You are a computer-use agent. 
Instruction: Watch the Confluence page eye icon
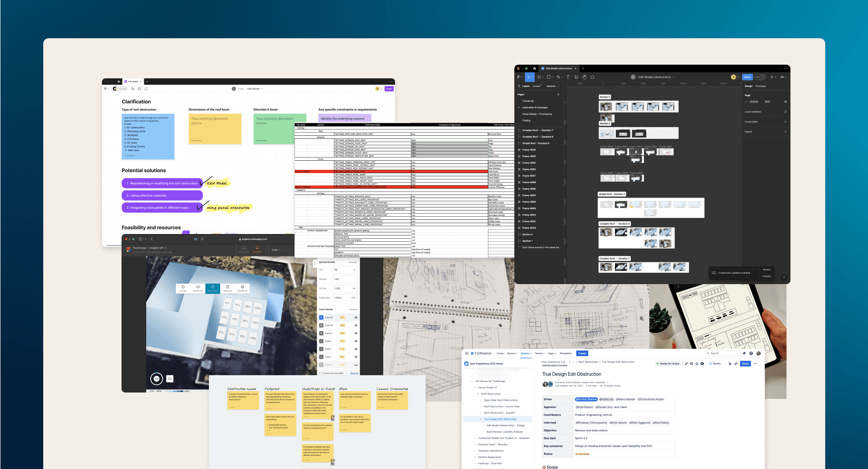[x=702, y=364]
